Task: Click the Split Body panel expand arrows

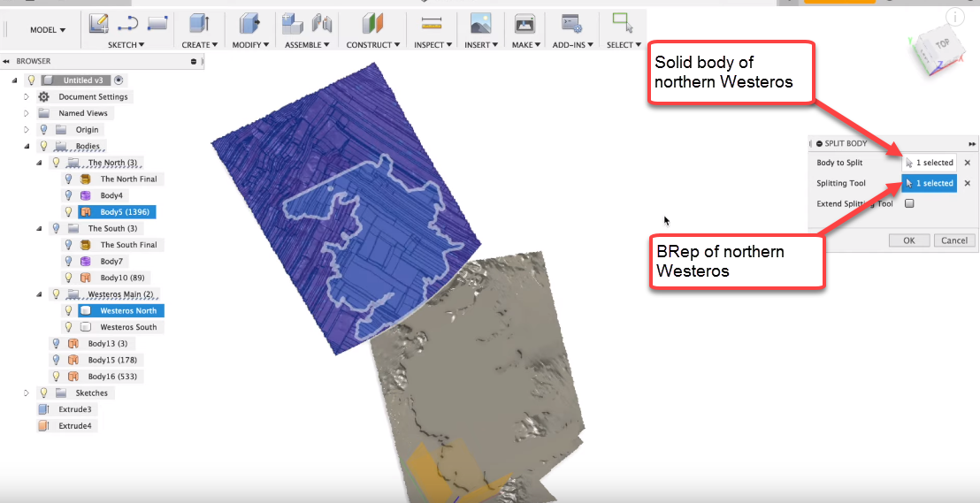Action: click(x=972, y=144)
